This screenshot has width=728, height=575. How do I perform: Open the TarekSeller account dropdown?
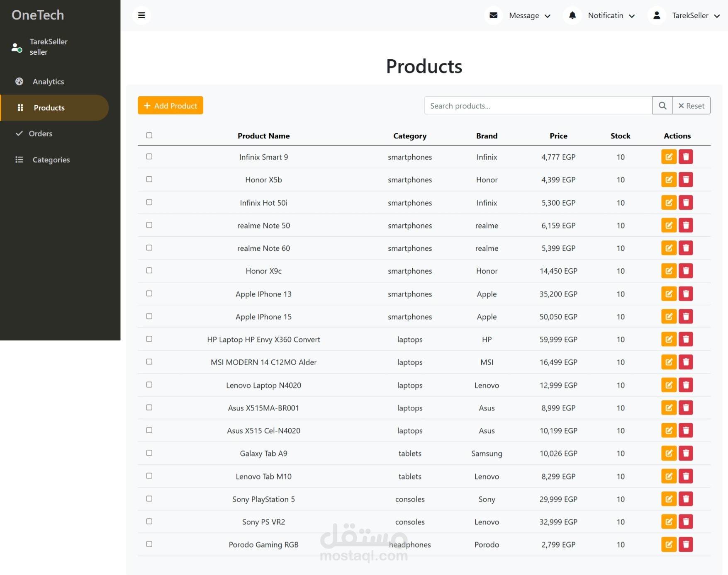pos(696,16)
